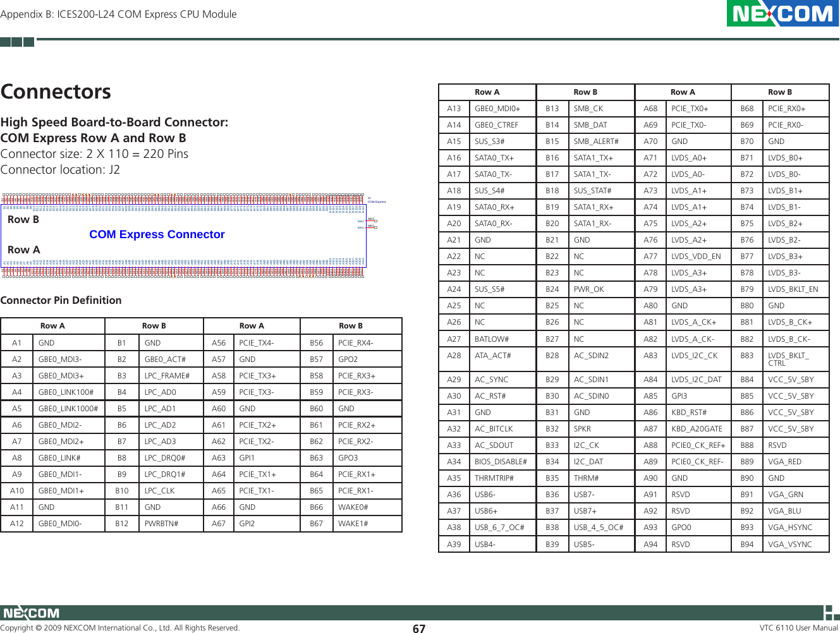Click the 'PCIE_RX4-' cell
Viewport: 840px width, 633px height.
[367, 342]
